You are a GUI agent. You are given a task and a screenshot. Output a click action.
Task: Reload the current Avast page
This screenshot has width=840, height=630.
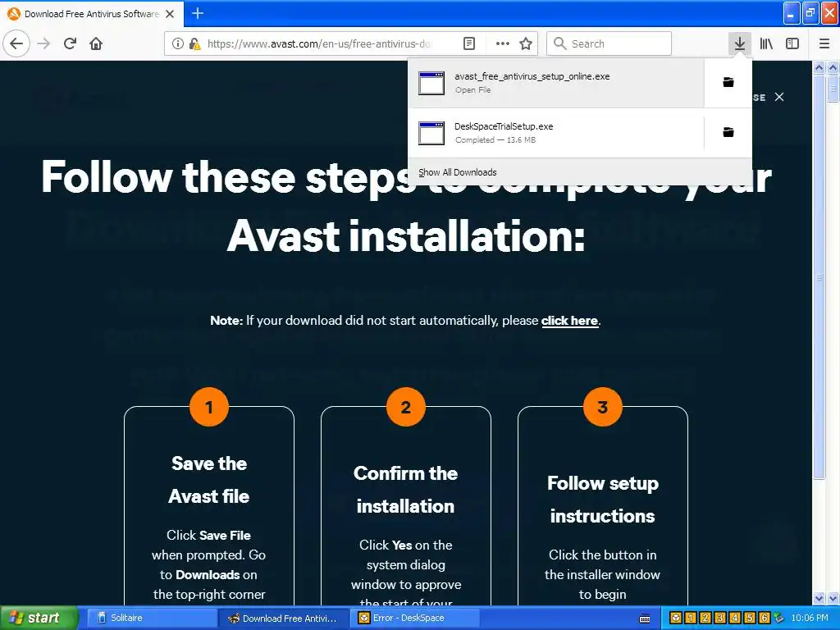coord(71,43)
